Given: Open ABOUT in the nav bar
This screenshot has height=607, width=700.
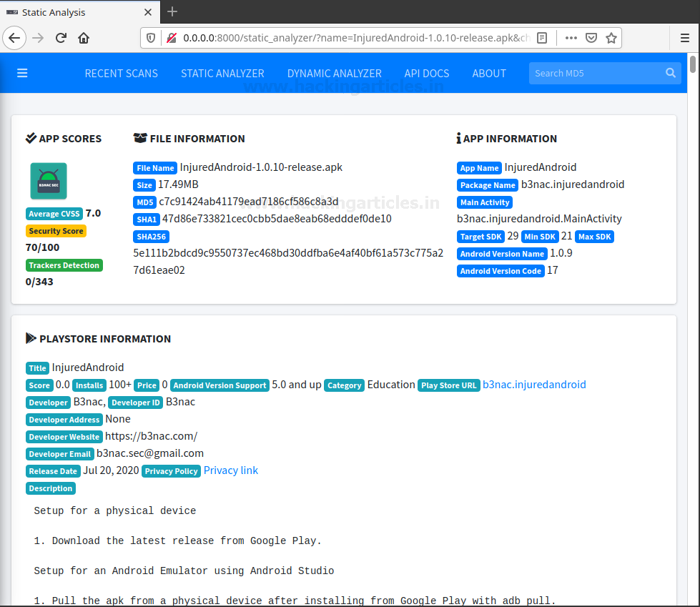Looking at the screenshot, I should (489, 73).
